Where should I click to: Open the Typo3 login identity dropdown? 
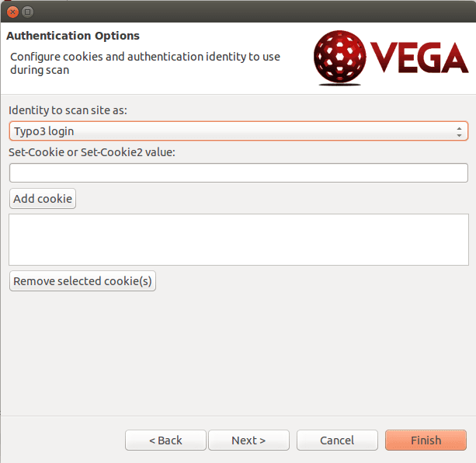tap(238, 131)
